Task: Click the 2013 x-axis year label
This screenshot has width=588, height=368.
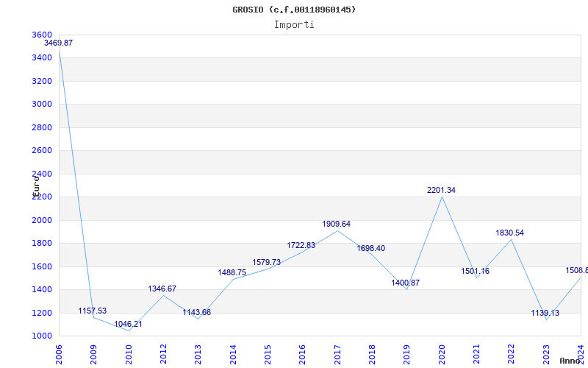Action: click(198, 355)
